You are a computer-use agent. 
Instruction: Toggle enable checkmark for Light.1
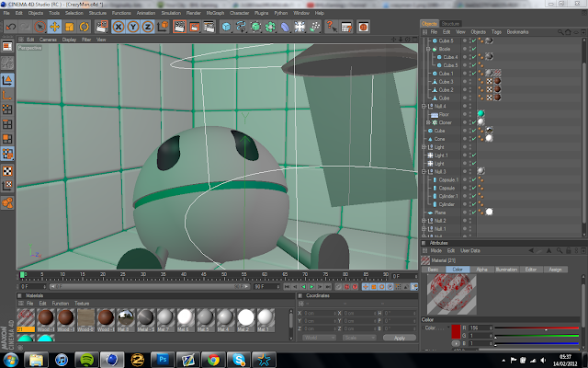click(x=474, y=155)
